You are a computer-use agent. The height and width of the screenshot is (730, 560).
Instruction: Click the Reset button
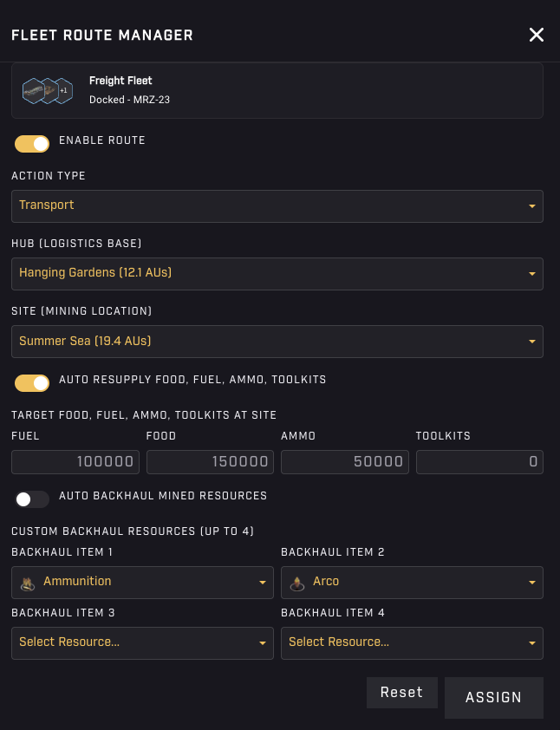pos(401,692)
